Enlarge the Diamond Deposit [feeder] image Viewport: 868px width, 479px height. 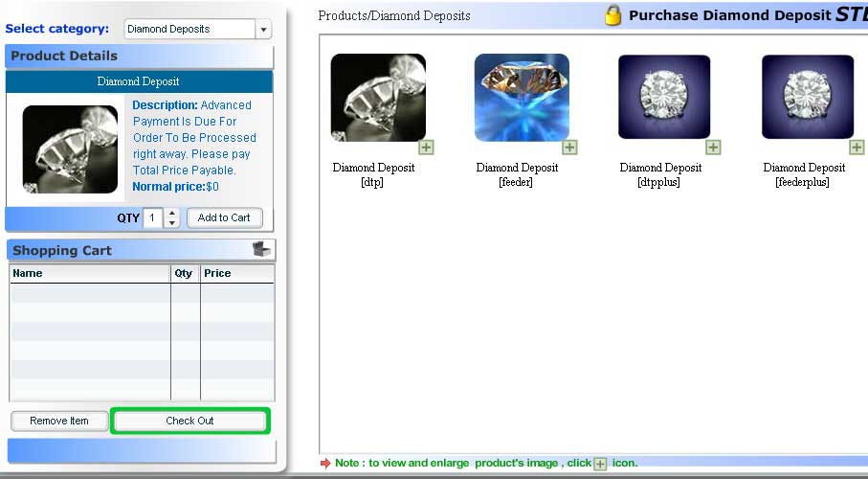click(569, 148)
